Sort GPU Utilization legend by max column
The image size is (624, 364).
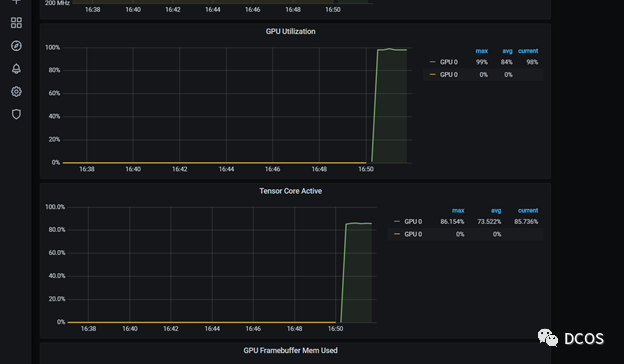(x=482, y=51)
